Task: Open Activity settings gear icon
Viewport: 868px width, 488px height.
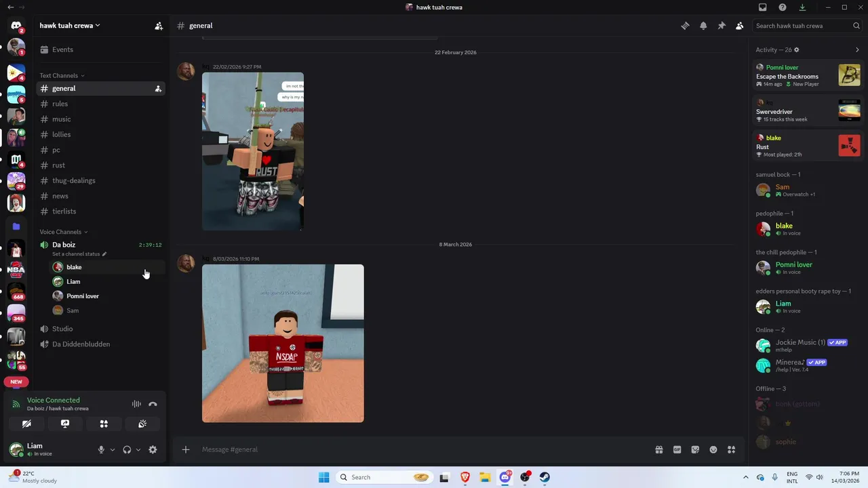Action: (x=797, y=50)
